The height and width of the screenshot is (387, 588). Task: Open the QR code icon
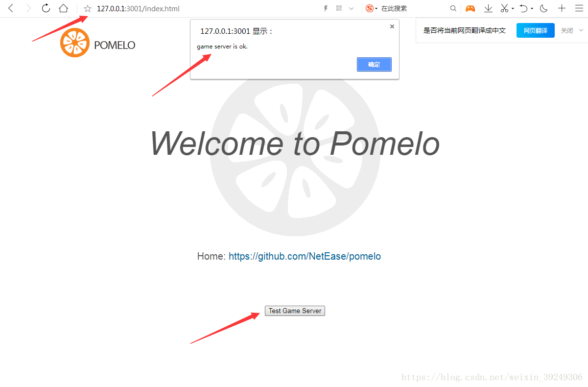pyautogui.click(x=339, y=8)
